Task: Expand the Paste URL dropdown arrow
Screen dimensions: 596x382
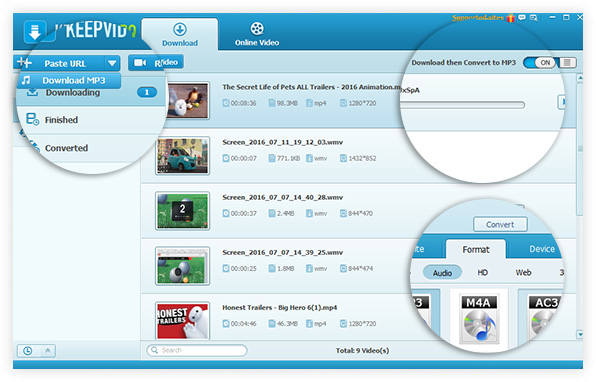Action: (x=112, y=63)
